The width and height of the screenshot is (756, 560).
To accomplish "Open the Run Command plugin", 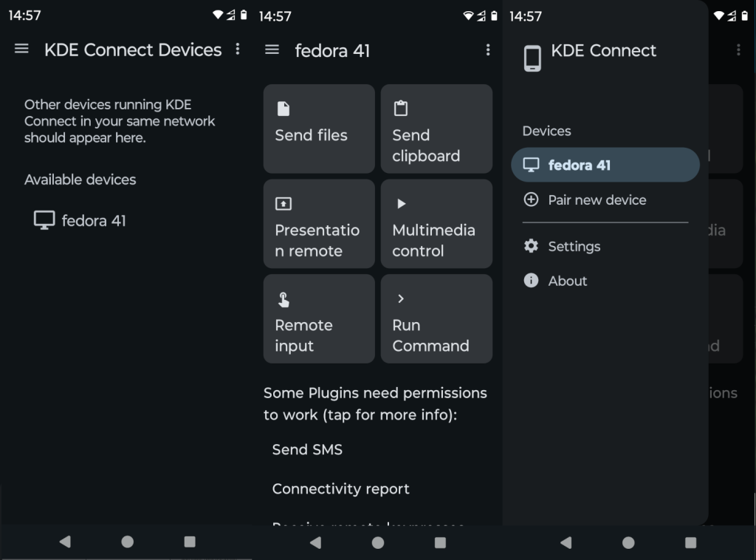I will (436, 318).
